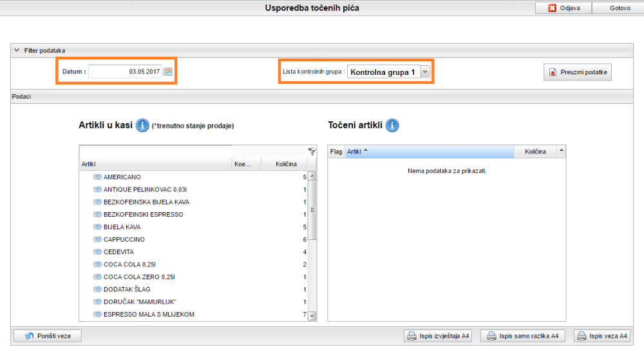Sort by Količina column in Artikli u kasi

tap(285, 164)
